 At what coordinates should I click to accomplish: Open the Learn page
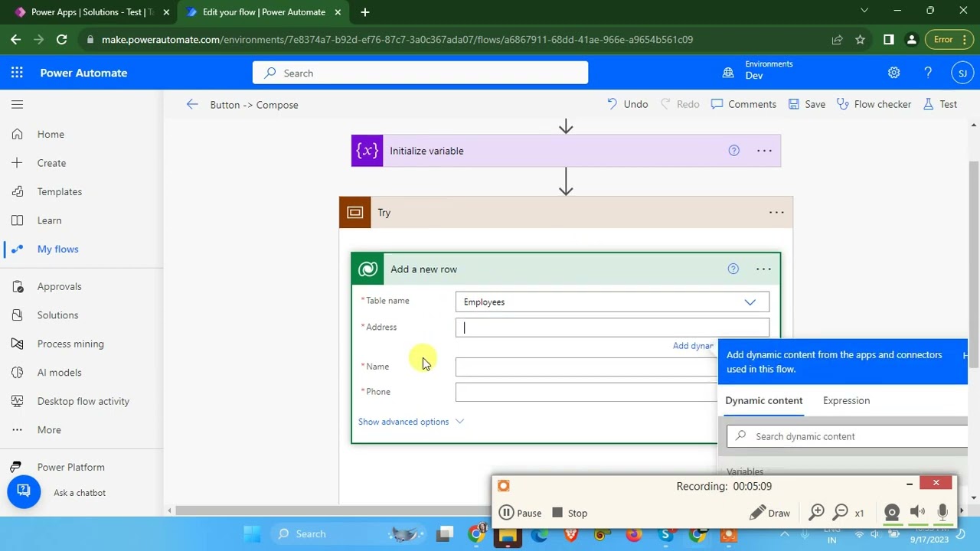click(x=49, y=220)
